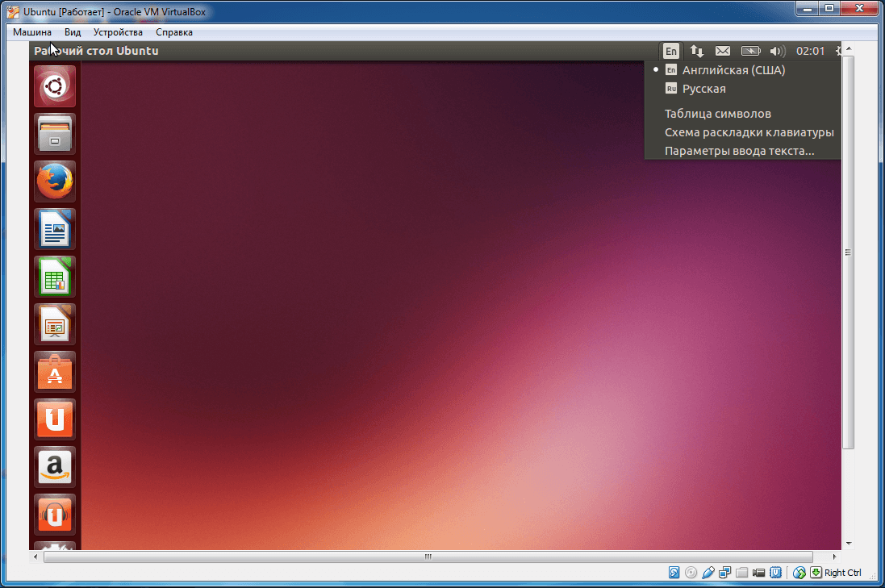Click optical disc status icon
The height and width of the screenshot is (588, 885).
tap(691, 572)
